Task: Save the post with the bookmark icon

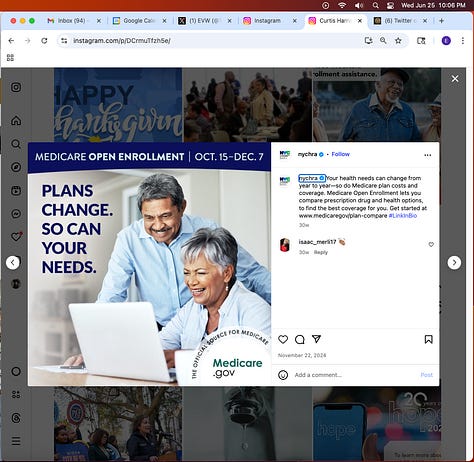Action: (428, 339)
